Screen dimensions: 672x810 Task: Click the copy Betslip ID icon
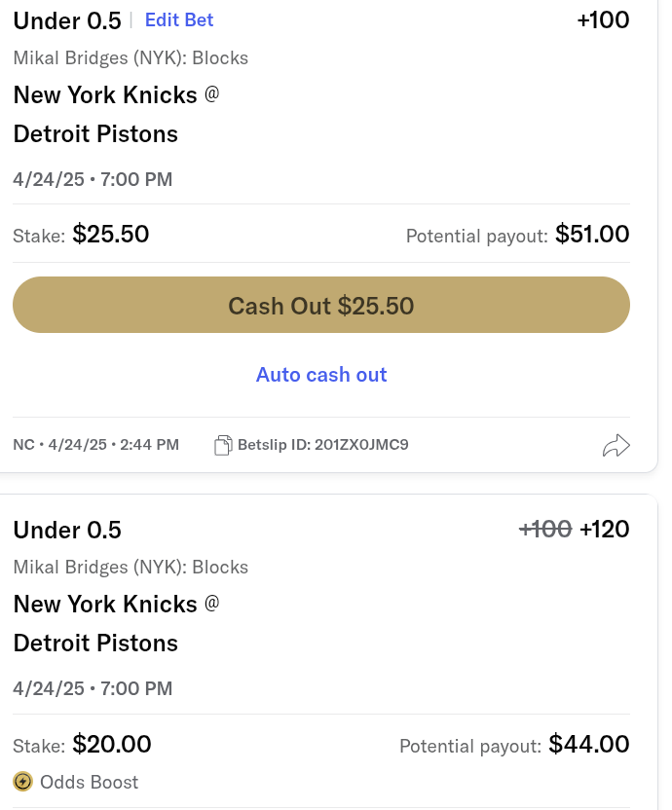pyautogui.click(x=223, y=445)
